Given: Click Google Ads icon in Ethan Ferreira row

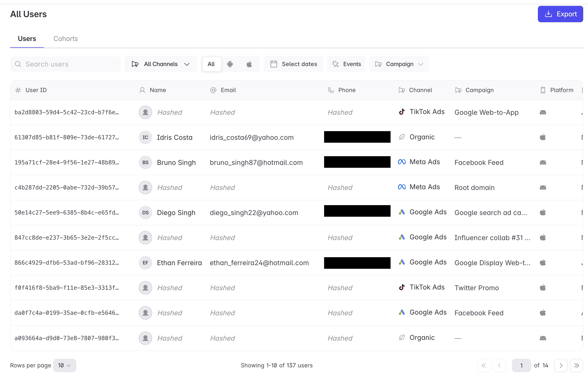Looking at the screenshot, I should point(402,262).
